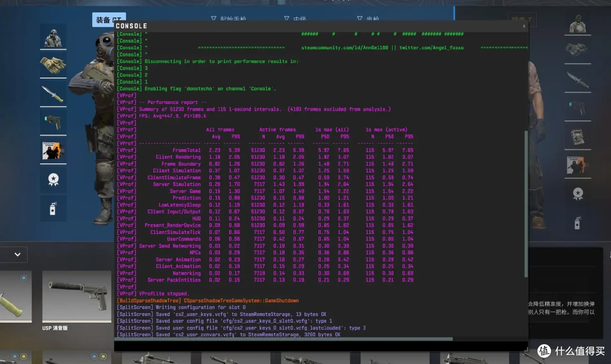
Task: Toggle the blue CT indicator on knife card
Action: pos(24,278)
